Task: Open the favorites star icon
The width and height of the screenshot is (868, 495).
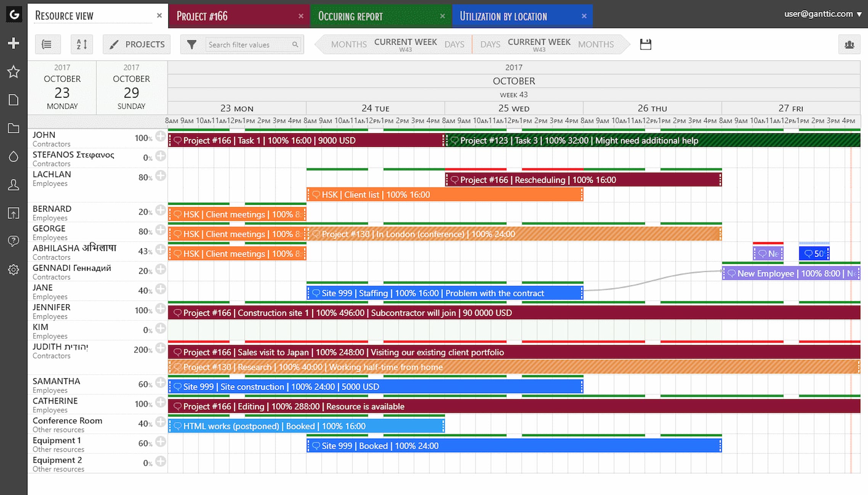Action: pyautogui.click(x=13, y=72)
